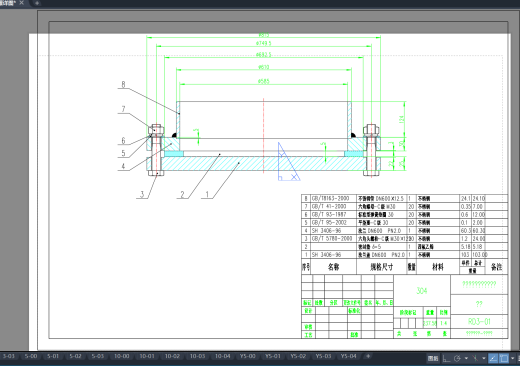Click the 名称 column header
Image resolution: width=520 pixels, height=366 pixels.
[x=334, y=267]
